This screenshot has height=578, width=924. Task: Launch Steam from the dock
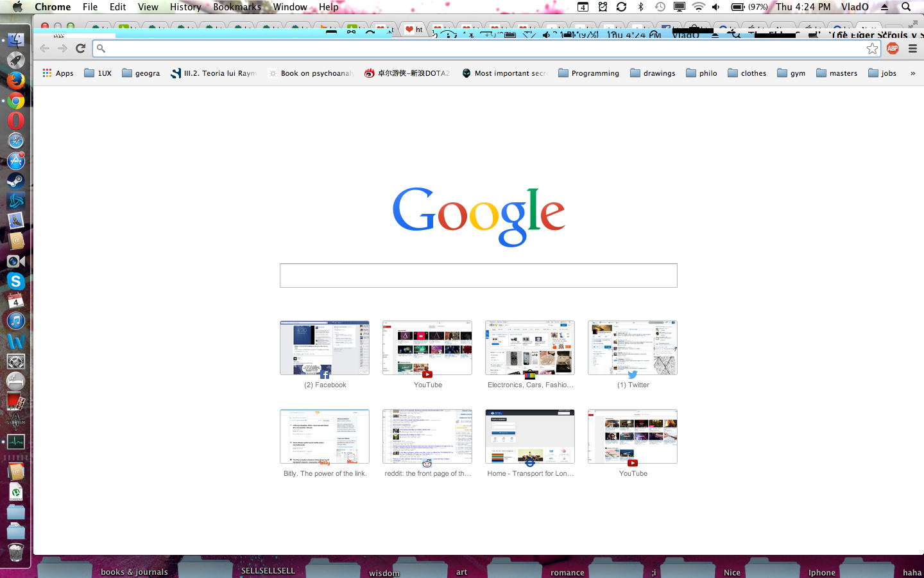tap(15, 180)
